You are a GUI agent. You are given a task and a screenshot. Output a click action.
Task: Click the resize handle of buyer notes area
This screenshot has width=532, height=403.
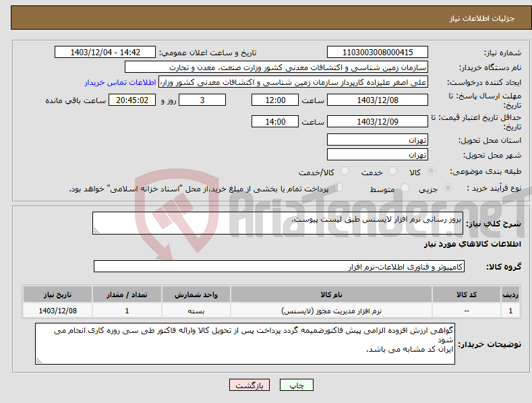[x=39, y=361]
